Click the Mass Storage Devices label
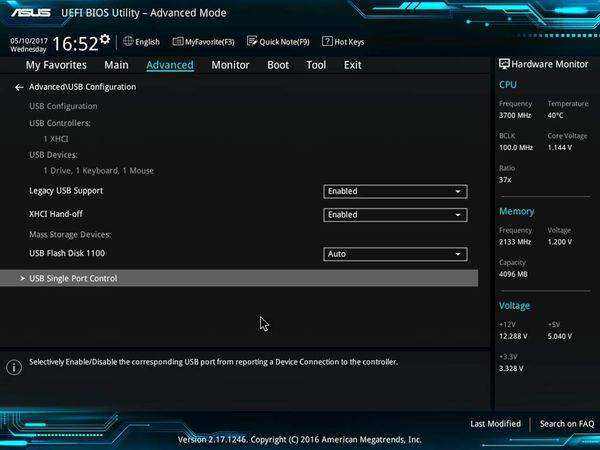600x450 pixels. 70,234
